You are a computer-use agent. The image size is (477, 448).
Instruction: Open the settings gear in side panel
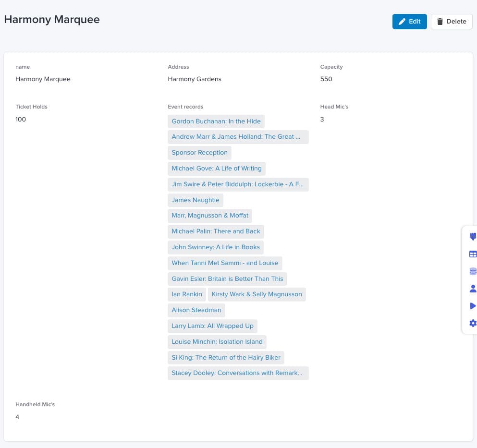473,323
